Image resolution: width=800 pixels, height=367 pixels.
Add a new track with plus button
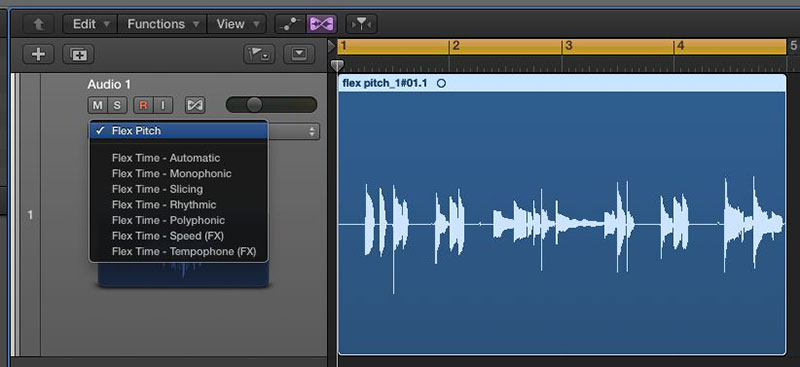(39, 54)
